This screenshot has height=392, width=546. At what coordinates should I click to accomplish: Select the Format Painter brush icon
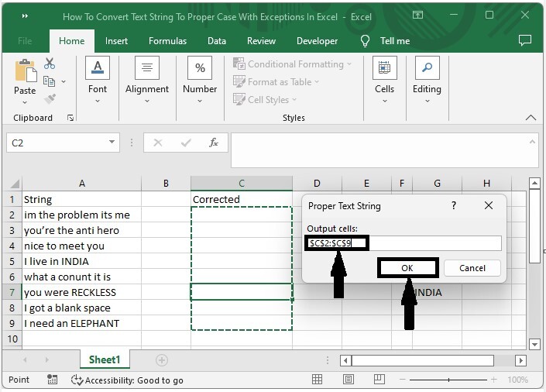point(50,98)
